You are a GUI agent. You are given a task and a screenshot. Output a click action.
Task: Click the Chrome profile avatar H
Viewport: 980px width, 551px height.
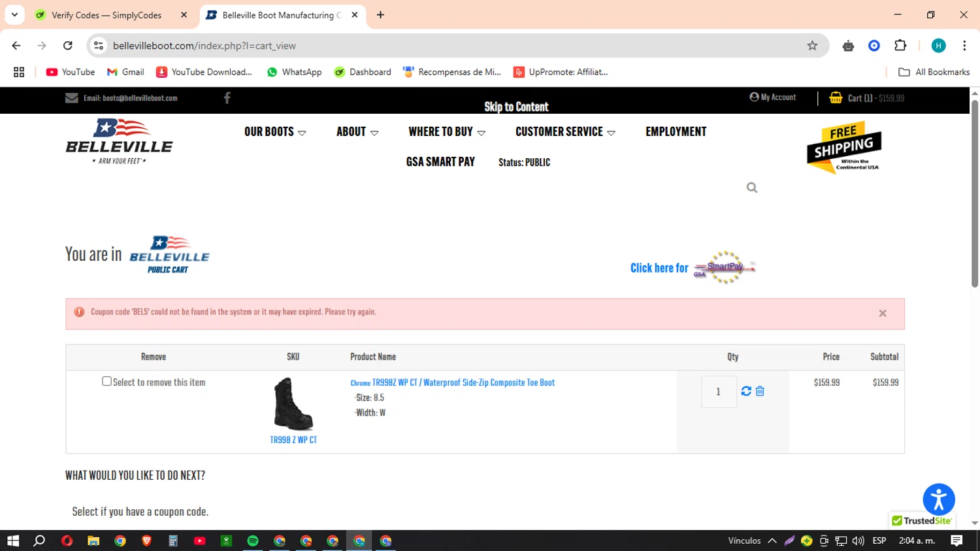938,46
